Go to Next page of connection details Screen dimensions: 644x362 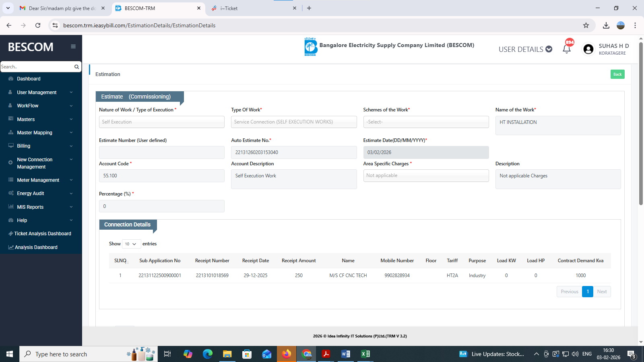click(602, 292)
